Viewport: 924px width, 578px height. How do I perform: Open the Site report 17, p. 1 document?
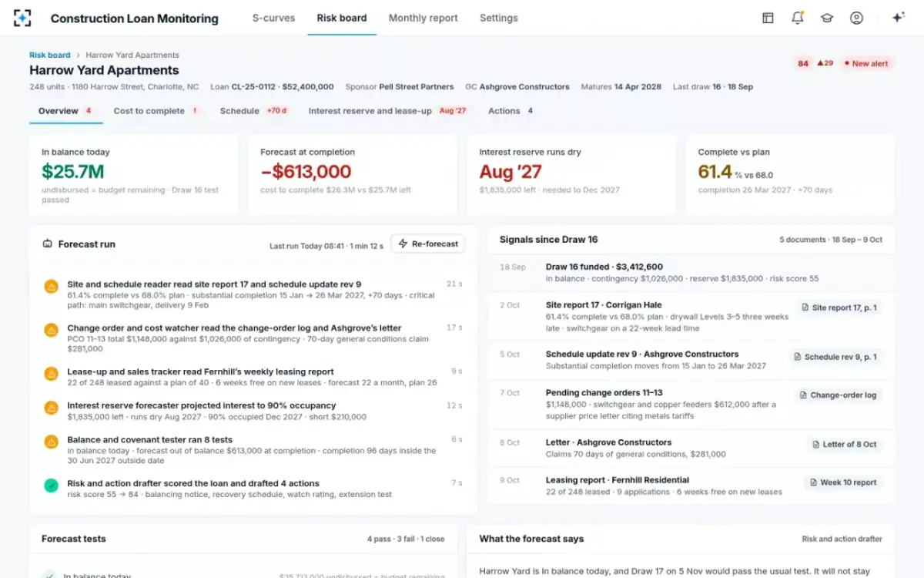coord(839,307)
